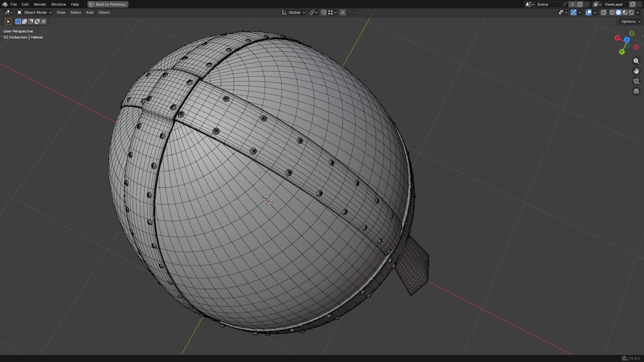Open the overlays options dropdown arrow

point(595,12)
